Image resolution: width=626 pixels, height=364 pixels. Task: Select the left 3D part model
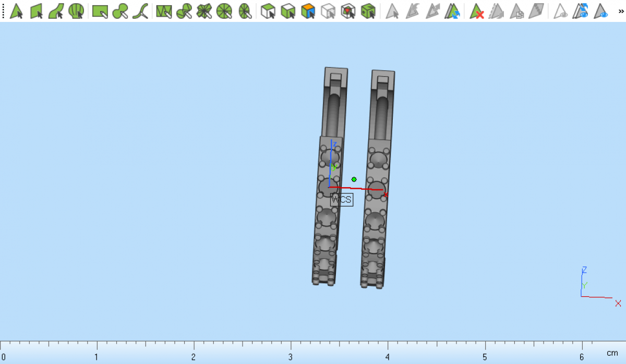tap(329, 176)
